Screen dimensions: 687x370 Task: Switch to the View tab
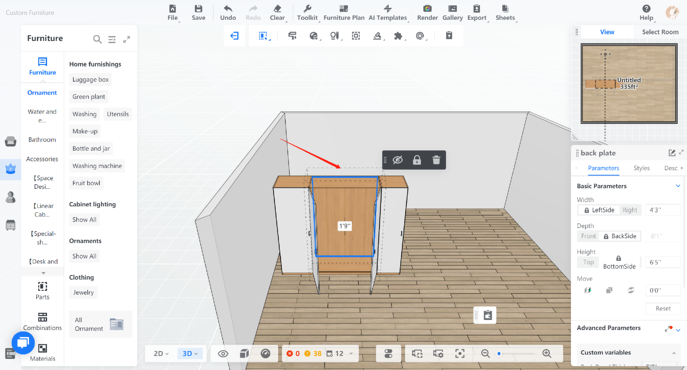(607, 32)
